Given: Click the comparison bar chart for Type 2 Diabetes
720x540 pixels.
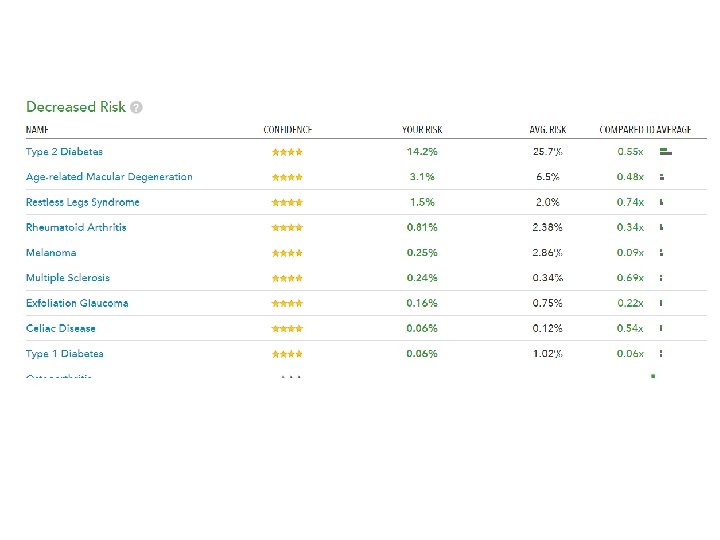Looking at the screenshot, I should 666,152.
